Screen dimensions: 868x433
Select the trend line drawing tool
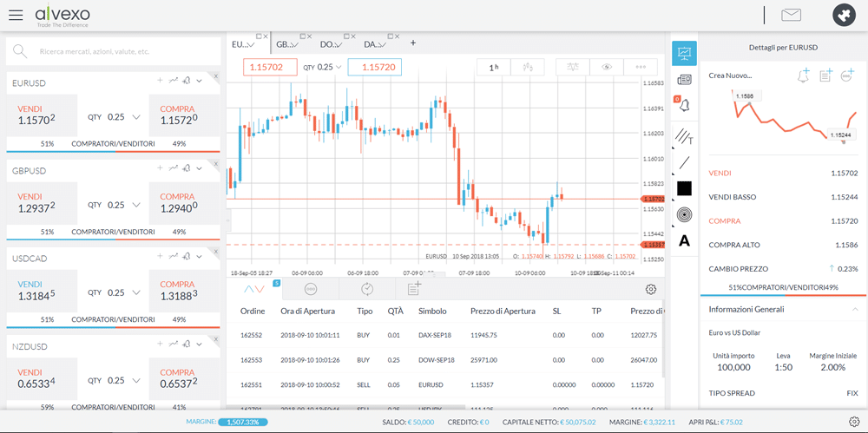(x=684, y=162)
